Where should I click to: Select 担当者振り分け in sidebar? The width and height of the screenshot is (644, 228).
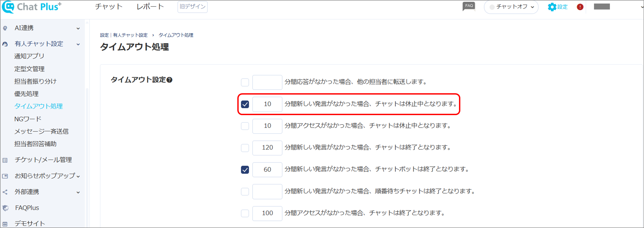(36, 81)
